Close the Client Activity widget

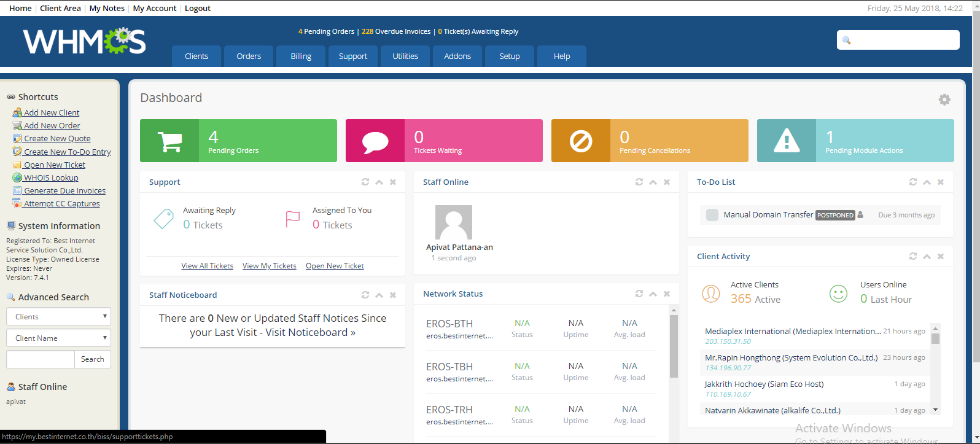941,257
